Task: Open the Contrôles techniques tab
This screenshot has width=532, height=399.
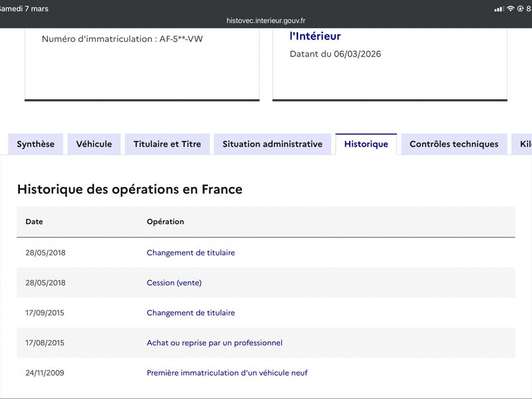Action: [454, 144]
